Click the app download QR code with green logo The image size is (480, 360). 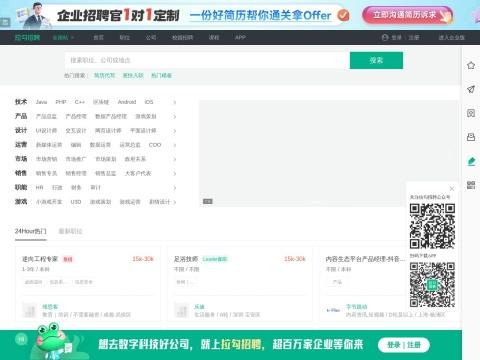click(432, 285)
